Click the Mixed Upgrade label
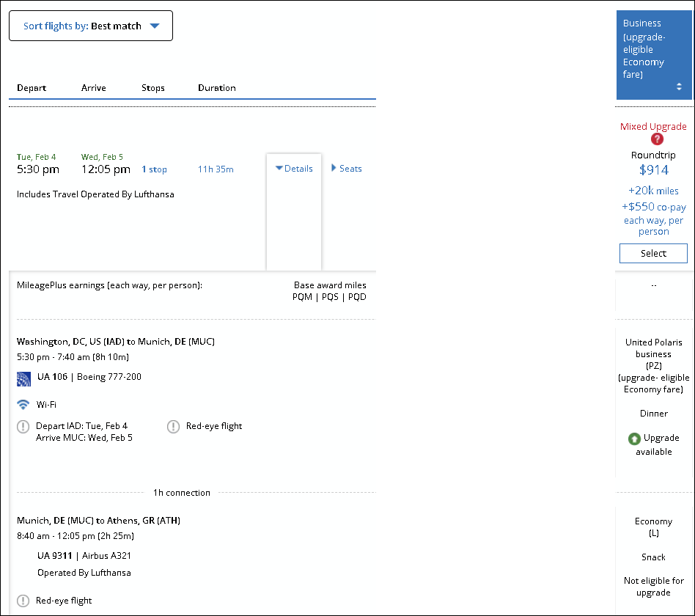Image resolution: width=695 pixels, height=616 pixels. tap(653, 126)
